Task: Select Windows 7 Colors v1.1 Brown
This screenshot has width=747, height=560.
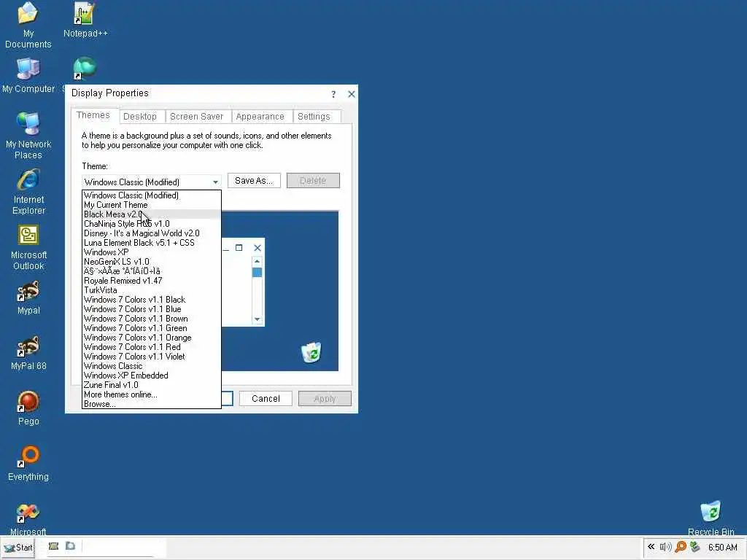Action: 152,319
